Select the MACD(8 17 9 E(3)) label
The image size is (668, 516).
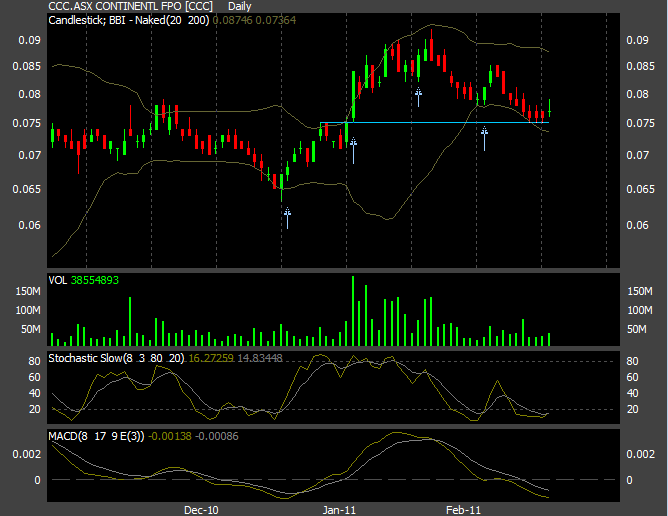coord(96,436)
